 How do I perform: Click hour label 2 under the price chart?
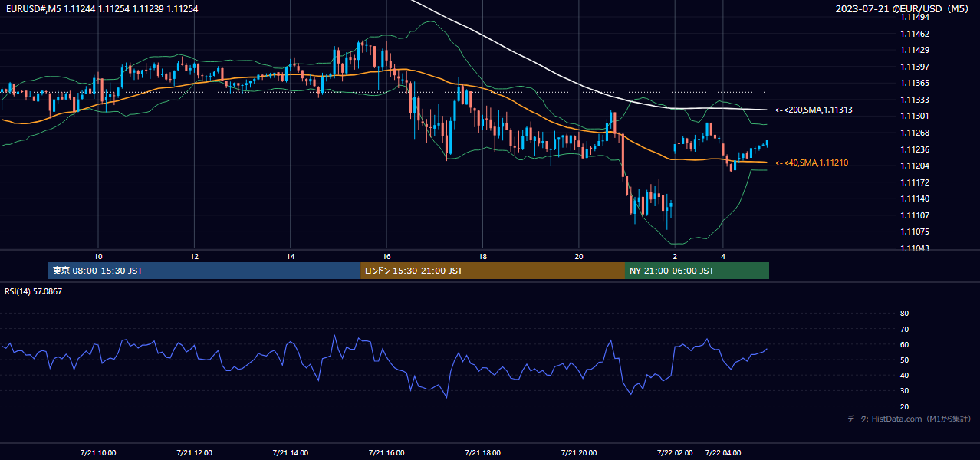[x=675, y=256]
